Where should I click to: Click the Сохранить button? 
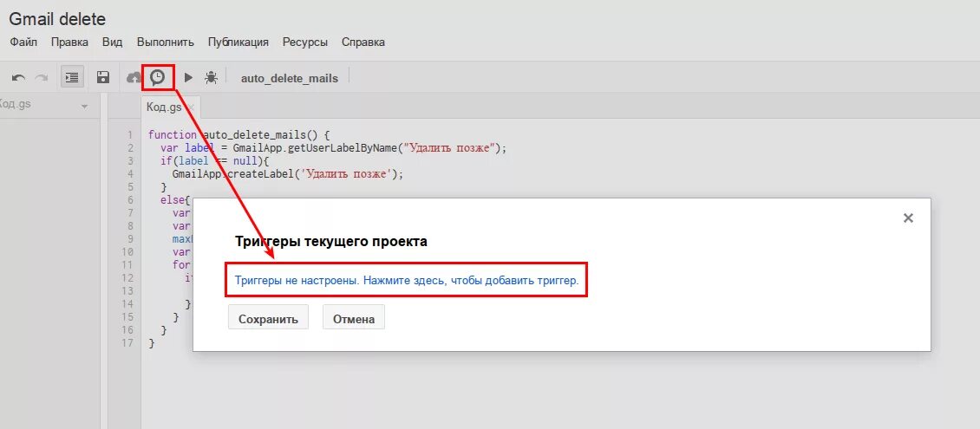[268, 318]
